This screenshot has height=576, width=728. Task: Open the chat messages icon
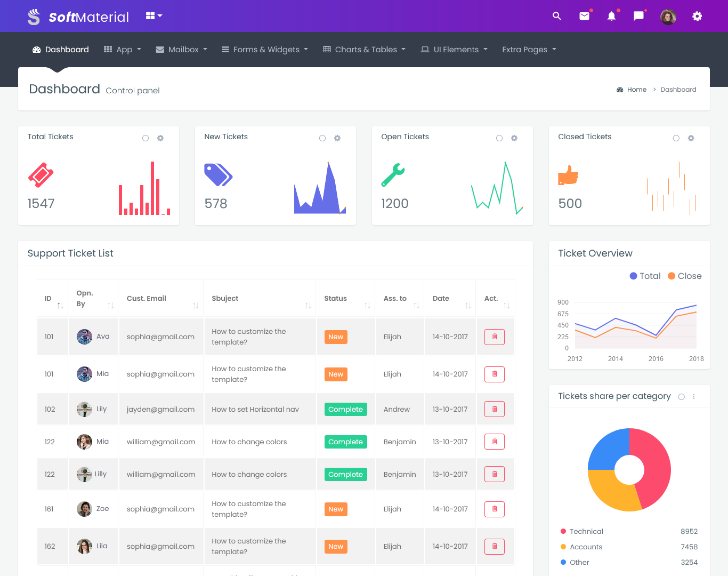[638, 16]
